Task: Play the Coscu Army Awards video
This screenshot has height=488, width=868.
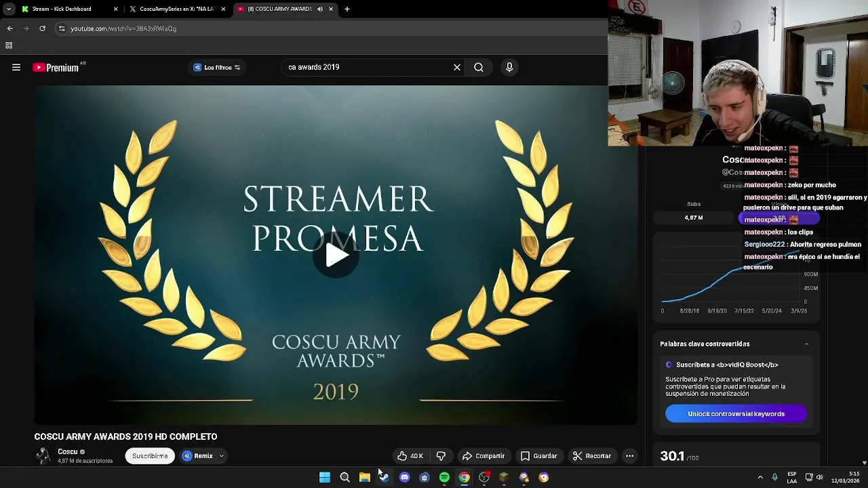Action: 336,255
